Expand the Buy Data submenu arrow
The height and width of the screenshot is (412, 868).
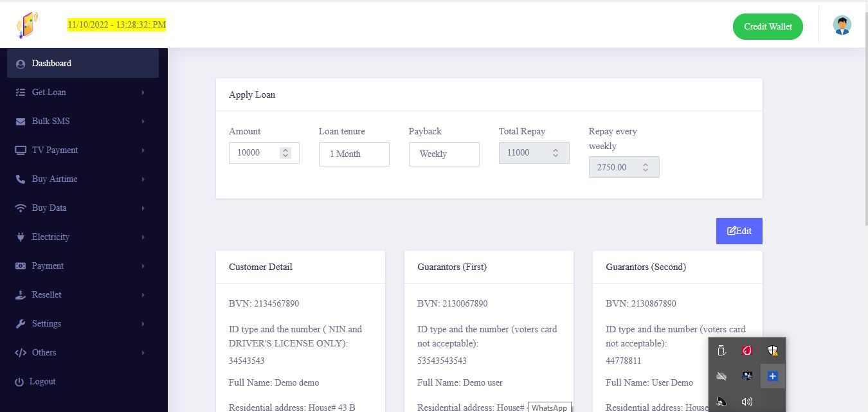click(x=143, y=208)
